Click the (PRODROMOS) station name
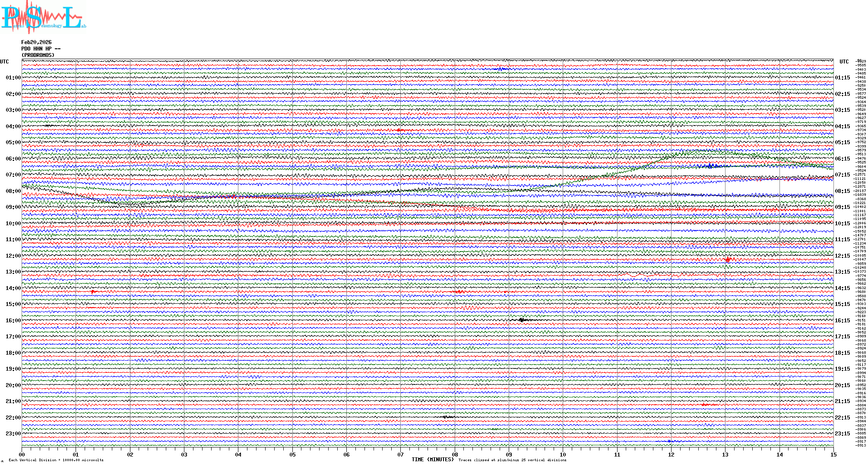The height and width of the screenshot is (466, 868). click(38, 55)
